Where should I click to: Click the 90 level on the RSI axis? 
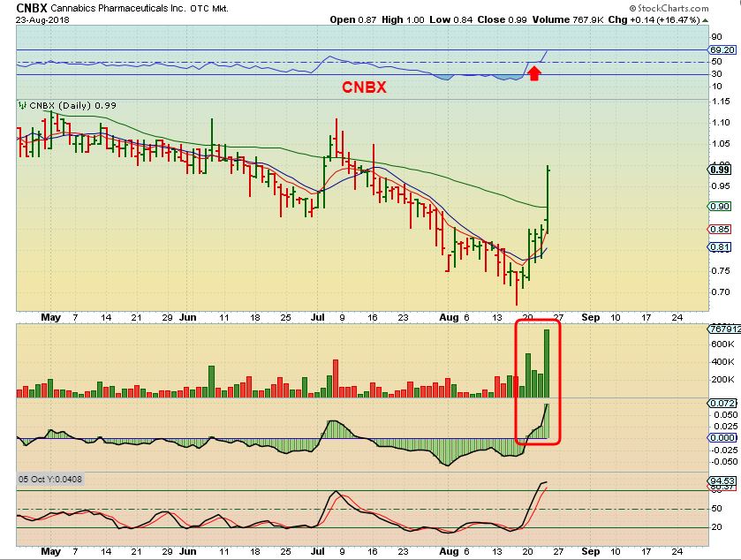click(x=716, y=37)
